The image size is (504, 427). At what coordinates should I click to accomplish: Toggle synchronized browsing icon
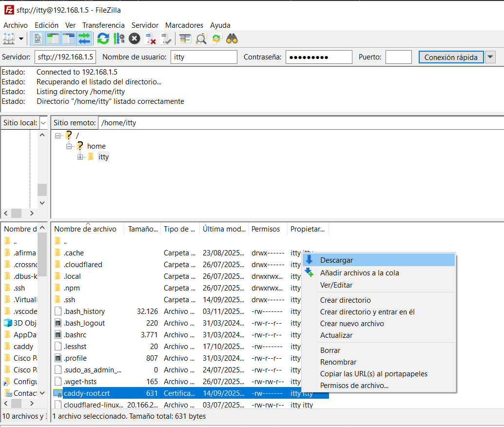[x=216, y=39]
